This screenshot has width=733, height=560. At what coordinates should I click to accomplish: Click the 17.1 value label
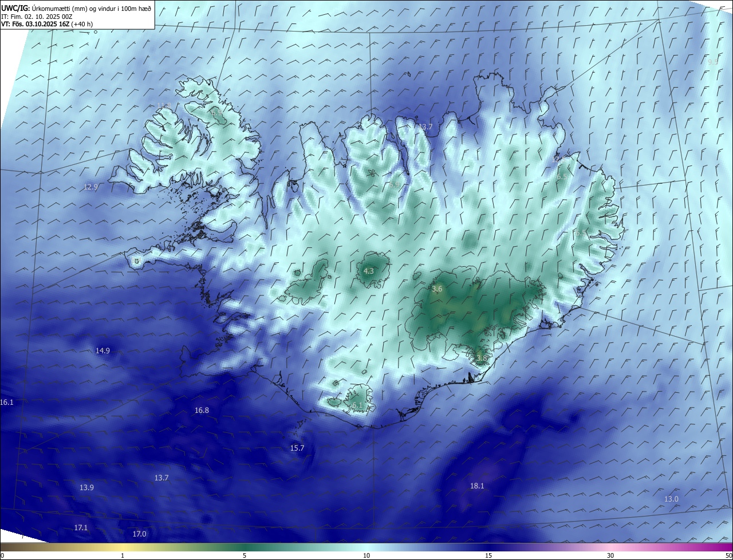pos(81,527)
